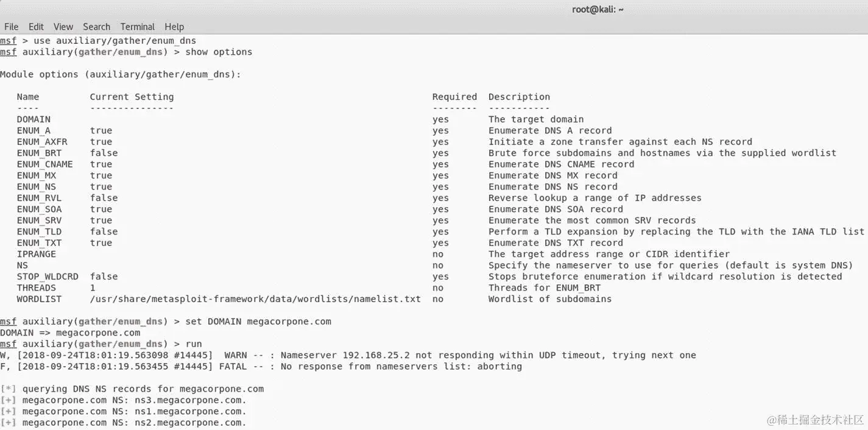Click 'Wordlist of subdomains' description

click(x=550, y=299)
